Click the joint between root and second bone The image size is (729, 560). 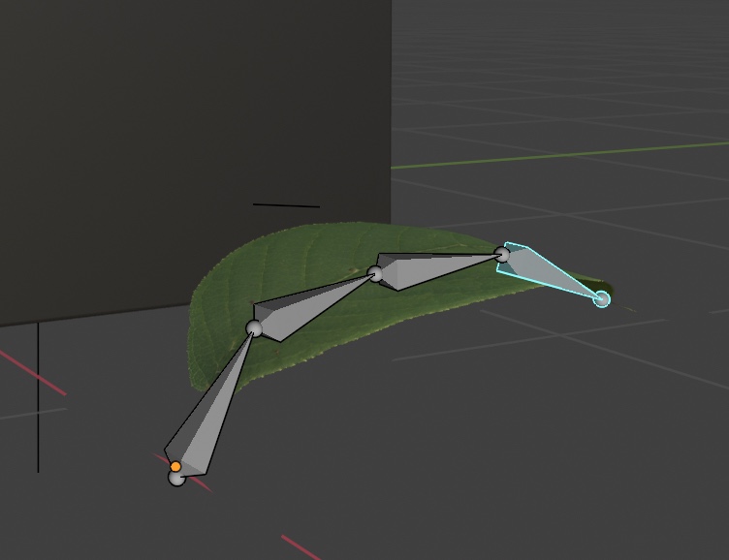tap(254, 328)
